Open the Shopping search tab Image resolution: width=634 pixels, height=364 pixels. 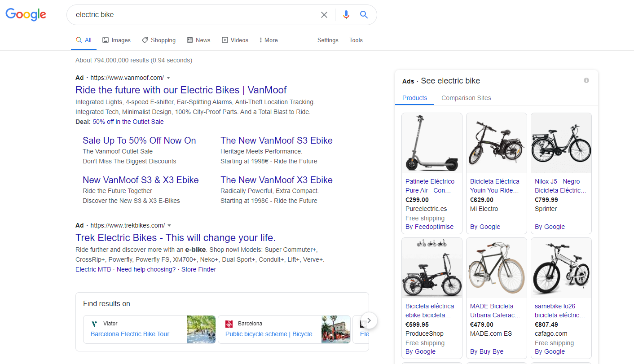tap(158, 40)
